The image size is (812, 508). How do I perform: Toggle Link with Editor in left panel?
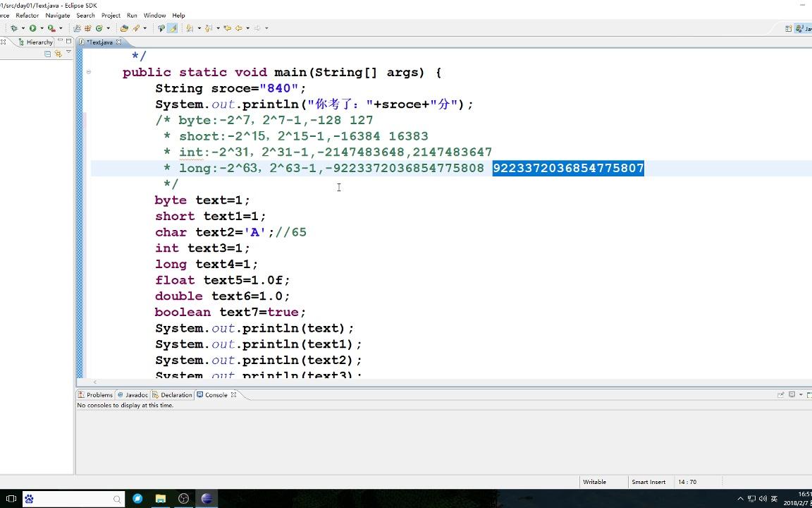pyautogui.click(x=58, y=54)
